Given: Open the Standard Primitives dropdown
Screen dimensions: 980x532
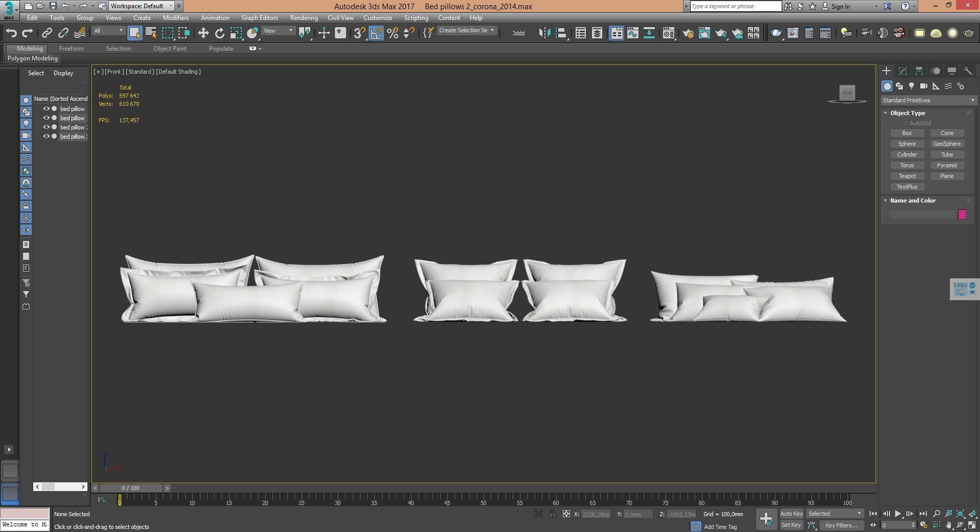Looking at the screenshot, I should [928, 100].
